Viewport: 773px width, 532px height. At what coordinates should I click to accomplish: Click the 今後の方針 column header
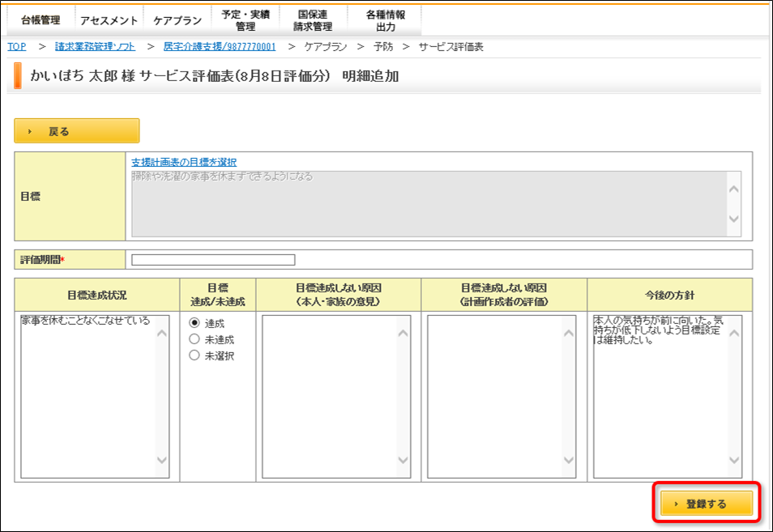coord(669,295)
